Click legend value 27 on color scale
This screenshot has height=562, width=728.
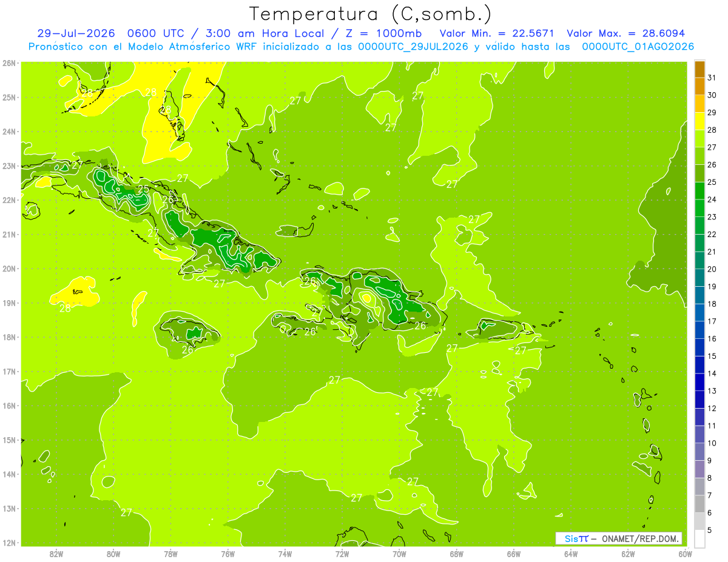(712, 147)
